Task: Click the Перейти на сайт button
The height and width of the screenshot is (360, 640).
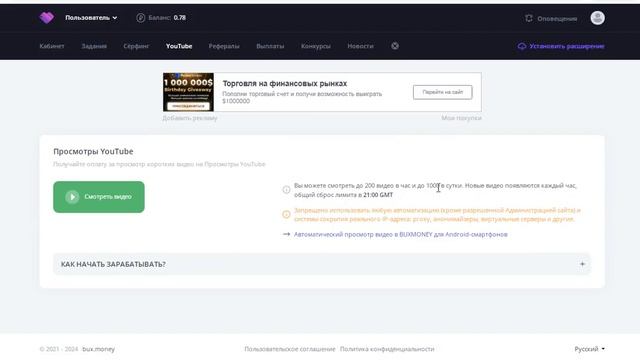Action: coord(442,92)
